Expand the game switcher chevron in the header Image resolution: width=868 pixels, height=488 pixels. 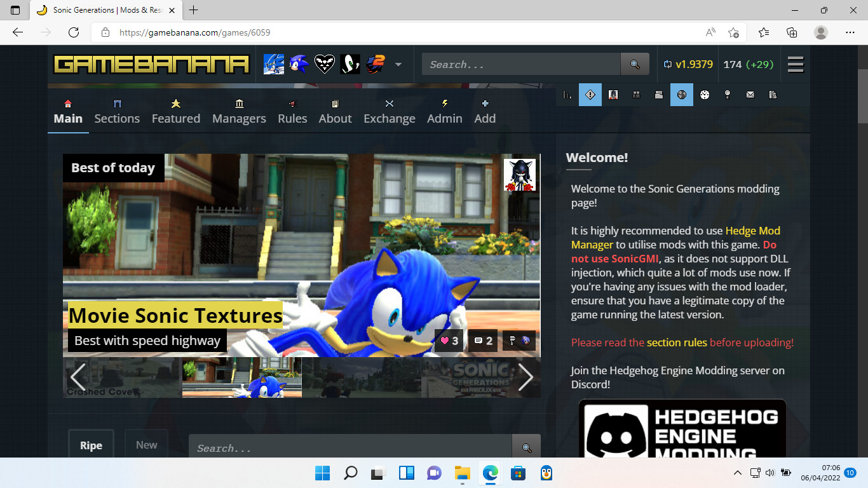(398, 64)
